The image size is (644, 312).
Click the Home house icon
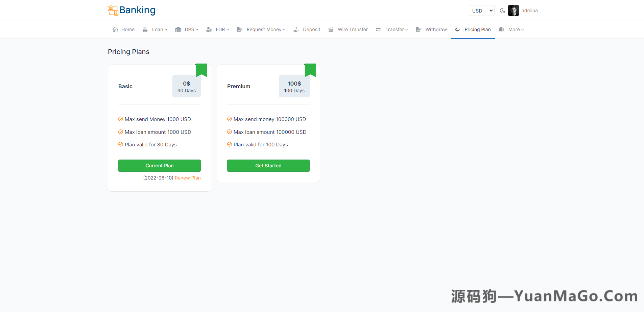(115, 29)
